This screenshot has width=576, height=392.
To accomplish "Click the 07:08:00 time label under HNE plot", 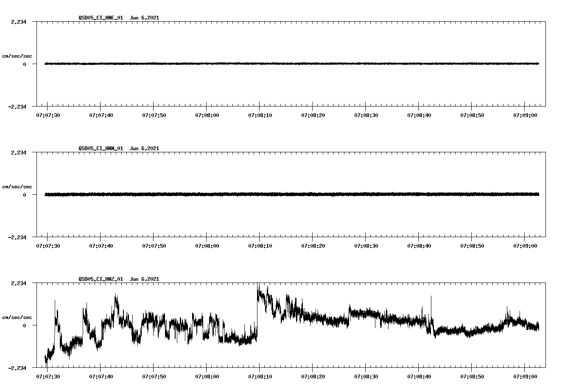I will point(207,115).
